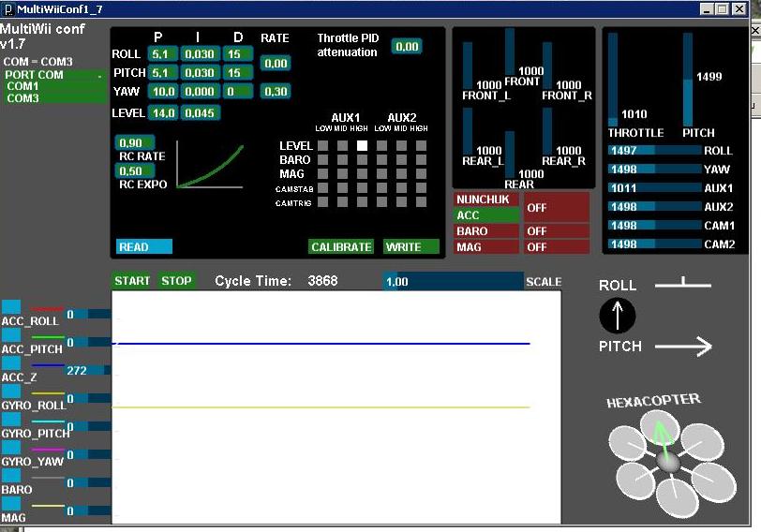
Task: Click the WRITE button
Action: 411,246
